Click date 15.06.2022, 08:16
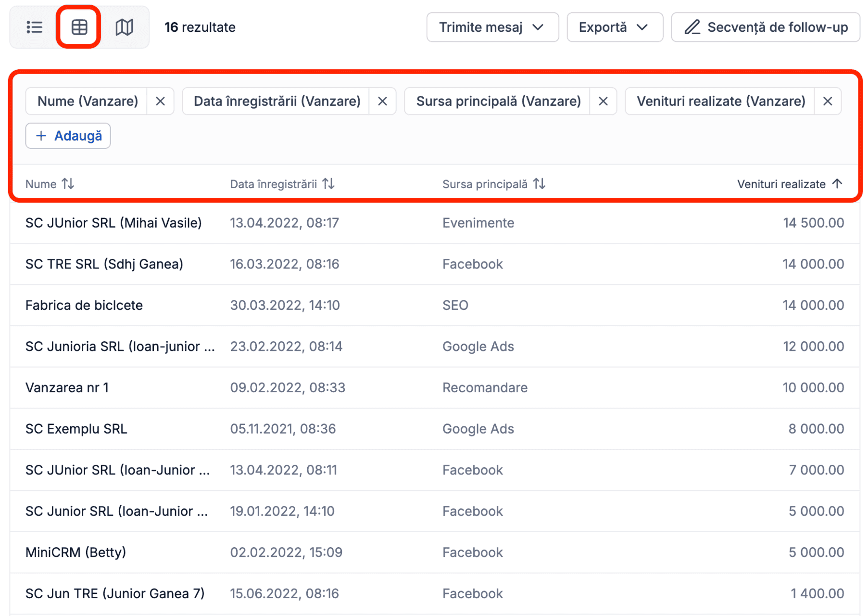868x616 pixels. (285, 593)
